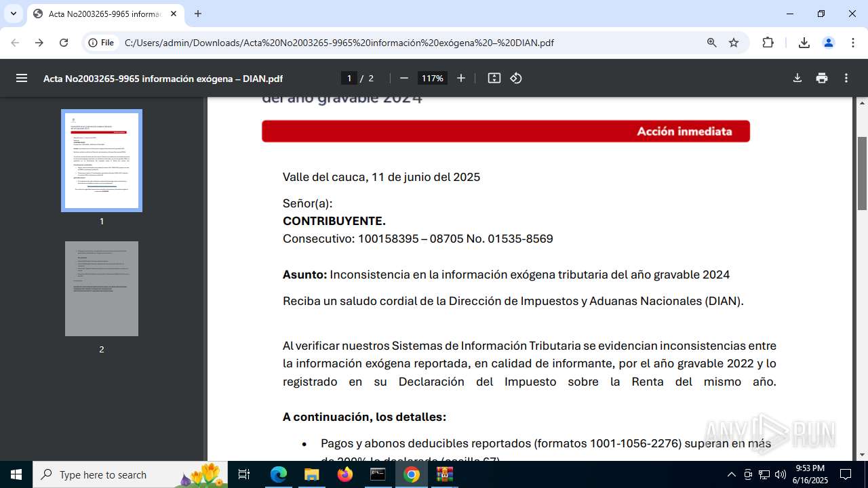
Task: Open the Windows Start menu
Action: (16, 474)
